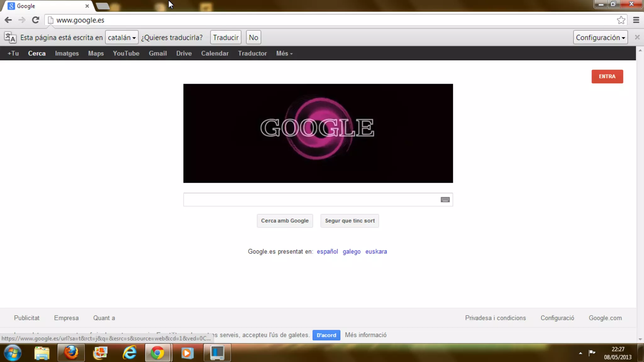The width and height of the screenshot is (644, 362).
Task: Close the translate bar with X
Action: [637, 37]
